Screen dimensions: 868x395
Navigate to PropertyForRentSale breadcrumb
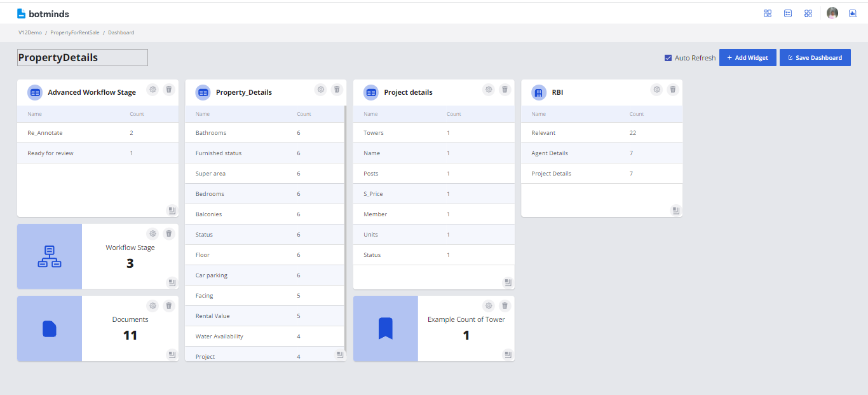75,32
